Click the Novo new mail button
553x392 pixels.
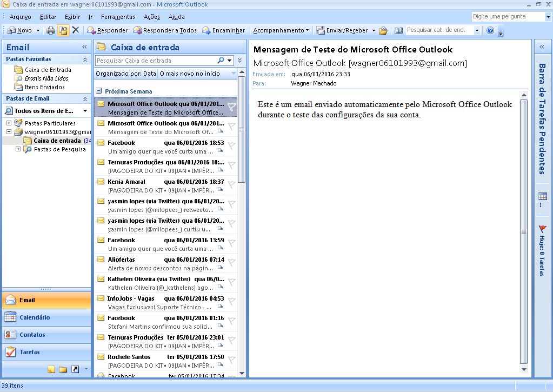click(x=20, y=30)
